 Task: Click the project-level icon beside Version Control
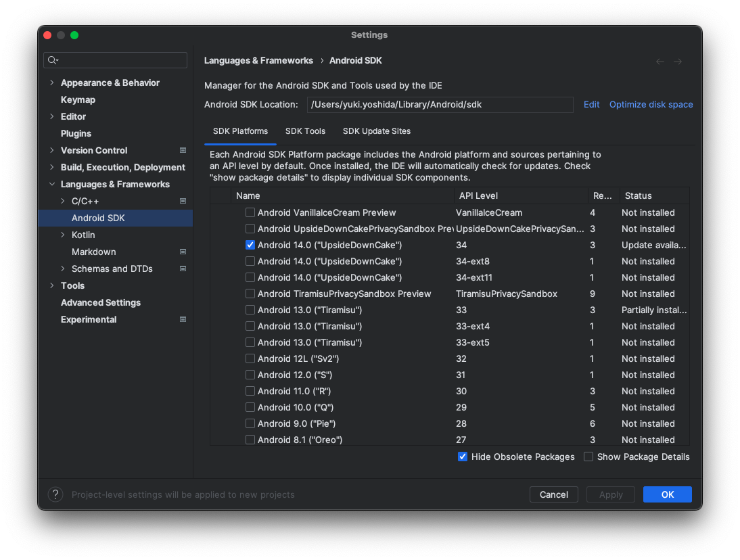183,150
